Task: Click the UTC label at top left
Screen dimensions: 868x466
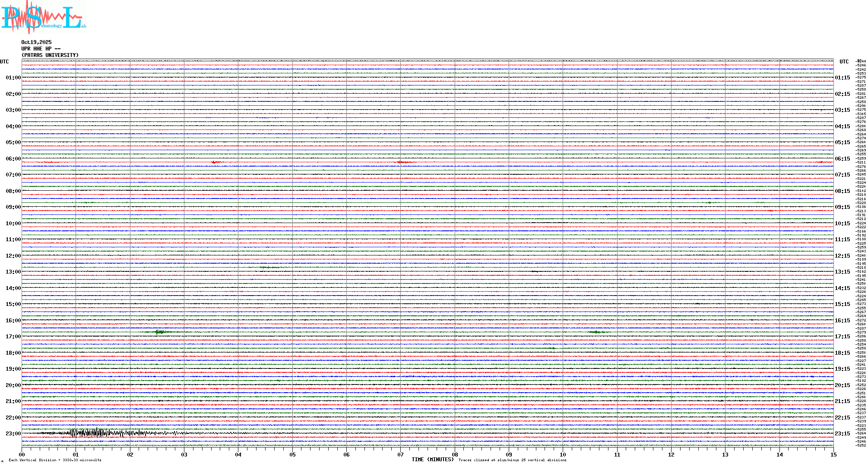Action: (4, 62)
